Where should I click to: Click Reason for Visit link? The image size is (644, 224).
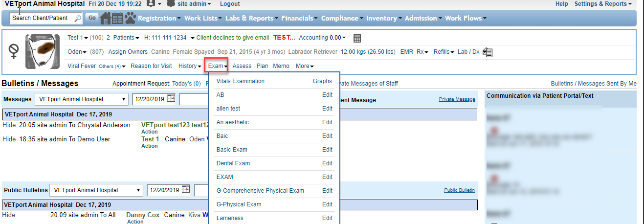(152, 66)
